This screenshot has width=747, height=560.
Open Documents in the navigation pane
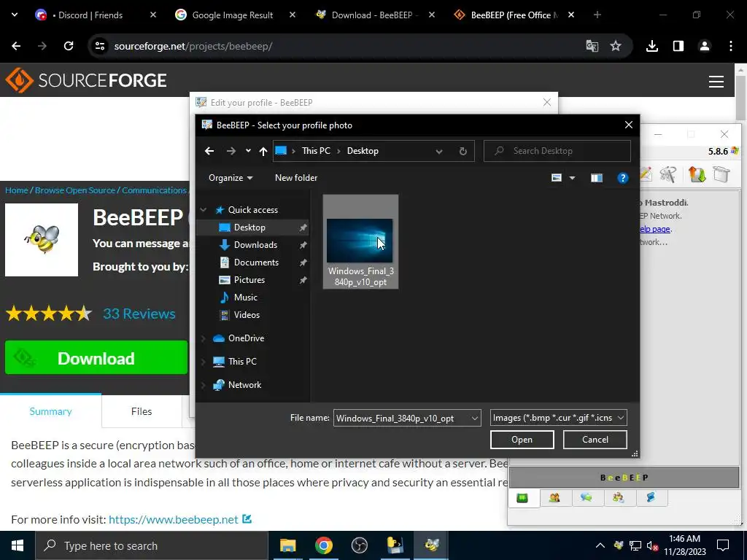(x=256, y=262)
